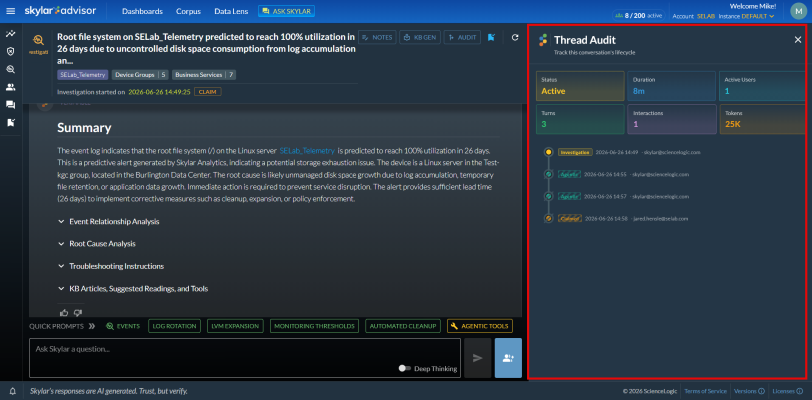This screenshot has width=812, height=400.
Task: Click the Skylar Advisor logo
Action: [60, 11]
